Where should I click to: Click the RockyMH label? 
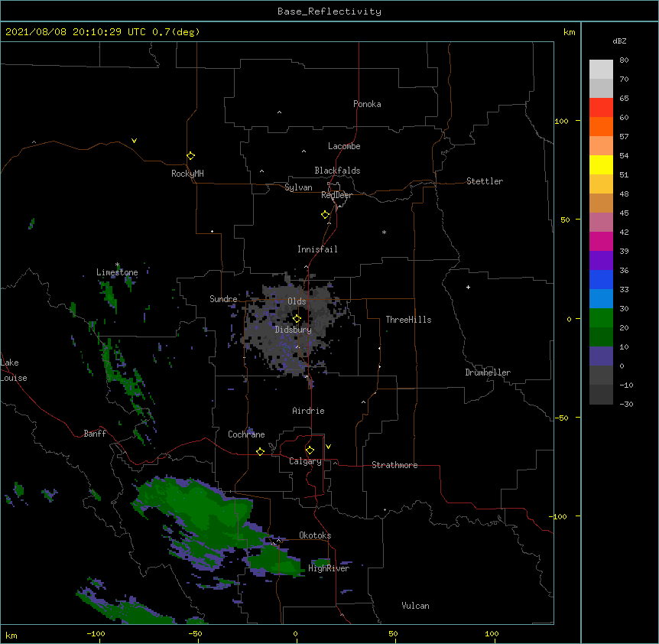[x=187, y=174]
